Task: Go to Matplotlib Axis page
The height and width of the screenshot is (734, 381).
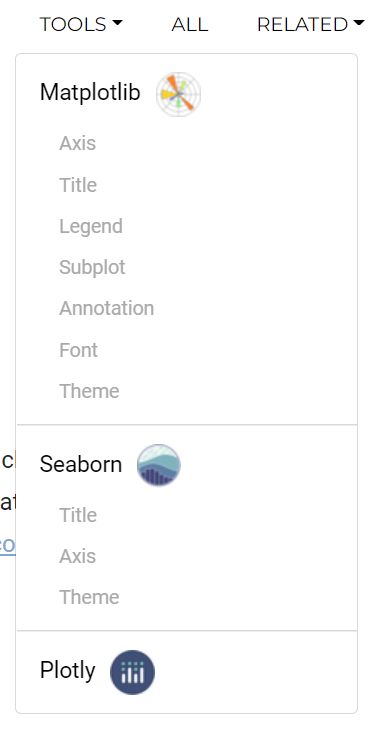Action: [x=77, y=143]
